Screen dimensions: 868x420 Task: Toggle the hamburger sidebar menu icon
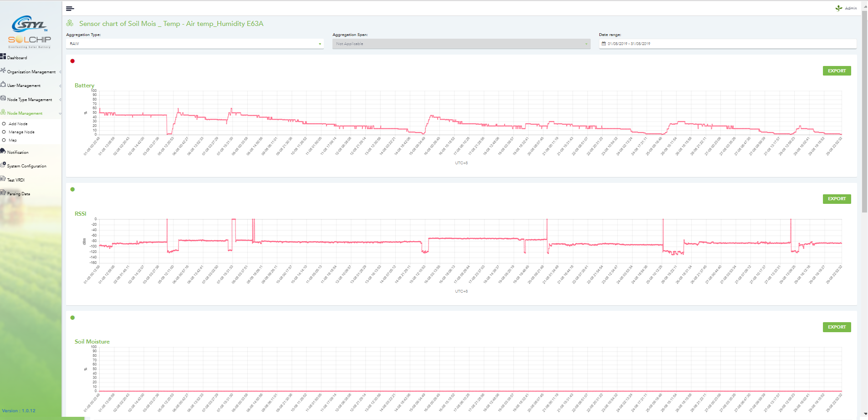click(x=70, y=9)
